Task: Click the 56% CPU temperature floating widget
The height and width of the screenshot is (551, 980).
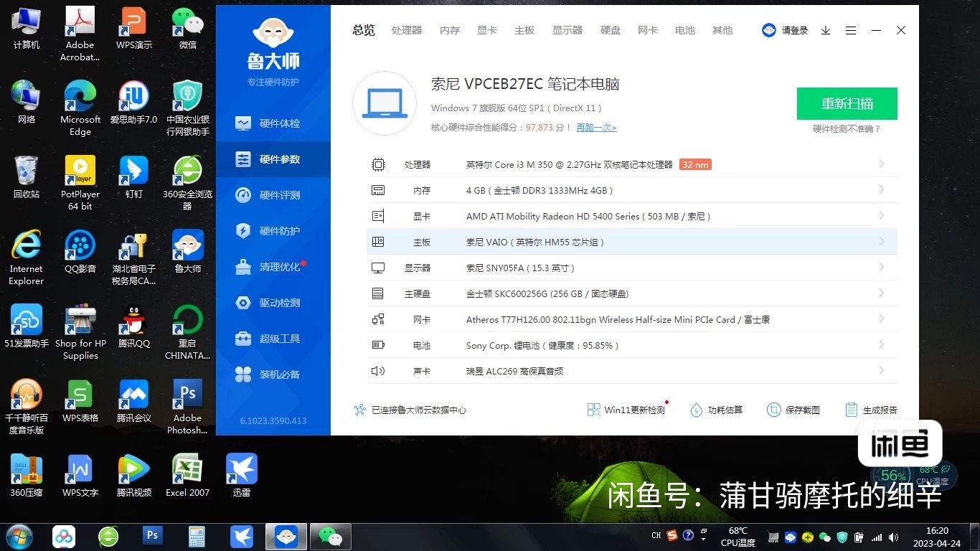Action: [914, 475]
